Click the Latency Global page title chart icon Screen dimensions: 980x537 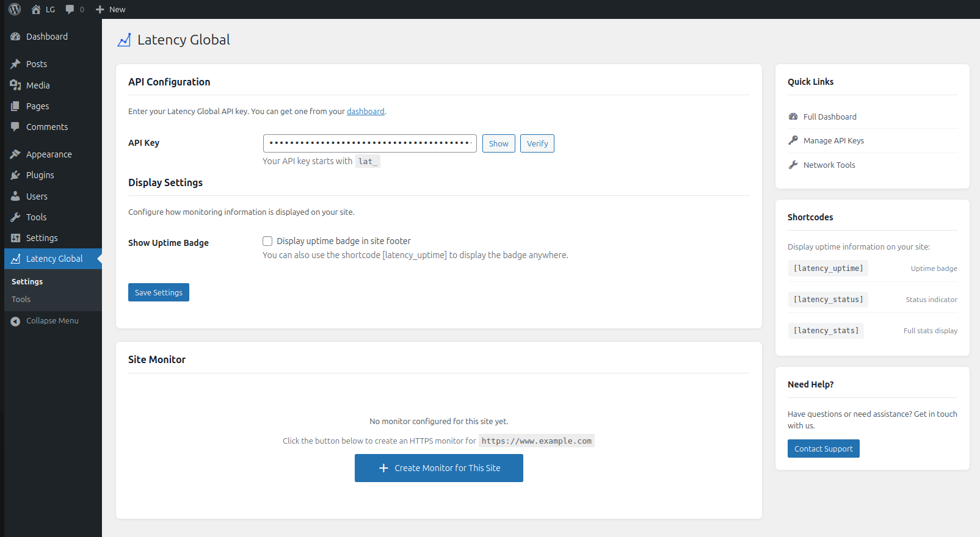point(124,40)
